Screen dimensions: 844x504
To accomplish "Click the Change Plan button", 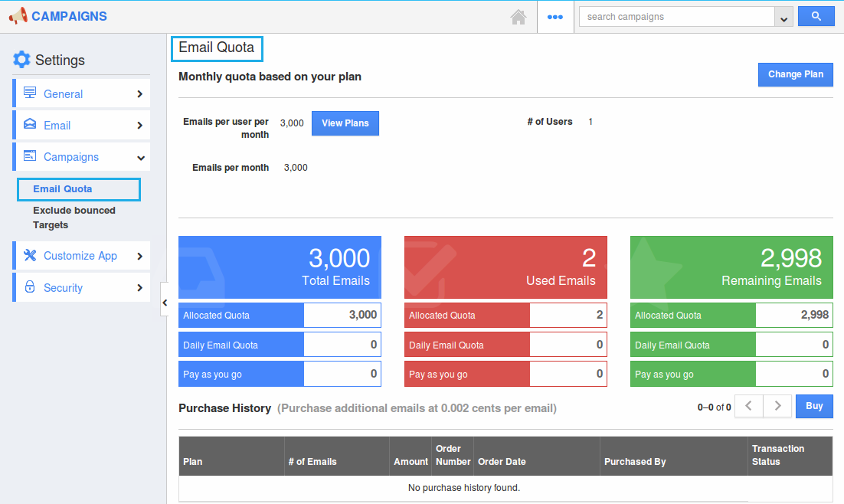I will [795, 74].
